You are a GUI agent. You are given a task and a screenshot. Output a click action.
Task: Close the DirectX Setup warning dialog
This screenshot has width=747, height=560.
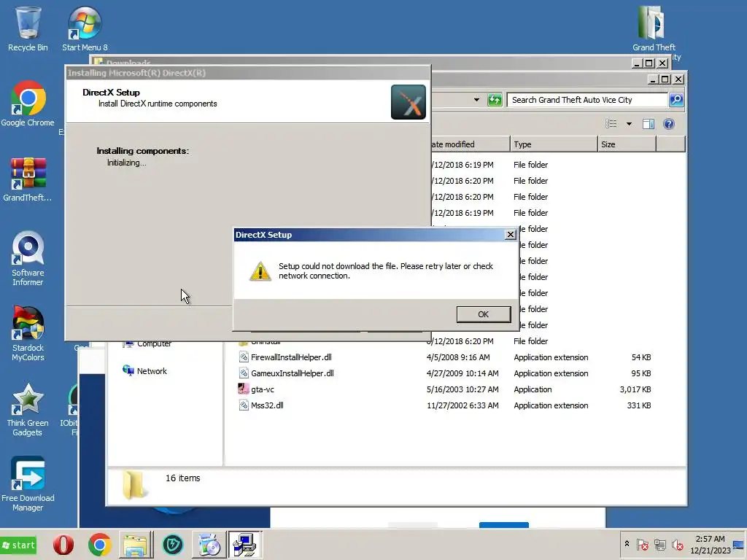click(x=510, y=234)
